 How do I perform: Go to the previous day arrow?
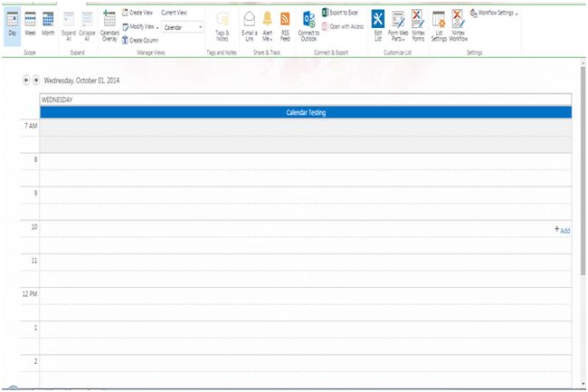click(26, 81)
